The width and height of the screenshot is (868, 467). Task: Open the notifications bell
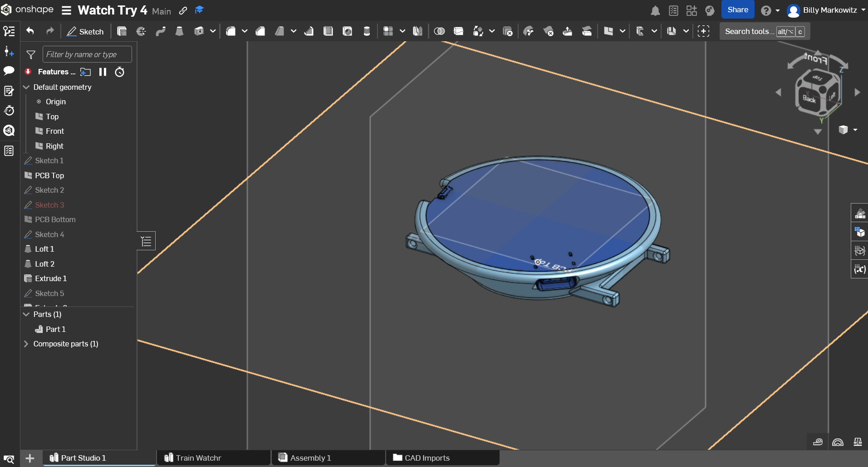click(x=655, y=10)
